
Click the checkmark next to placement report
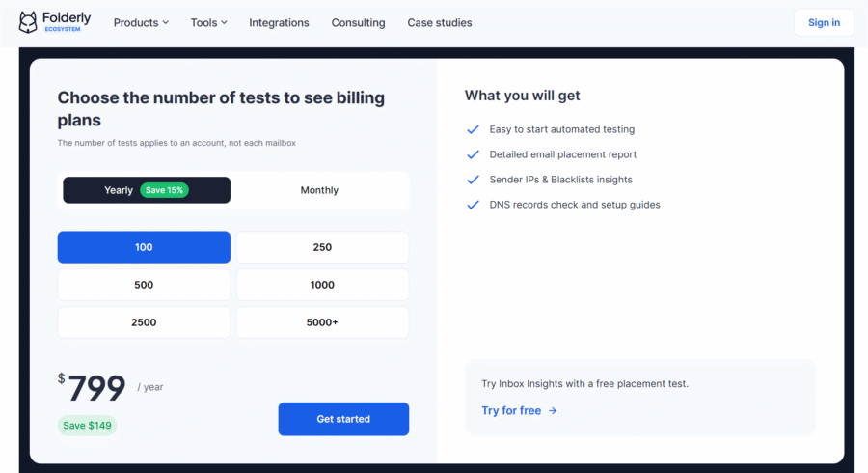coord(473,154)
